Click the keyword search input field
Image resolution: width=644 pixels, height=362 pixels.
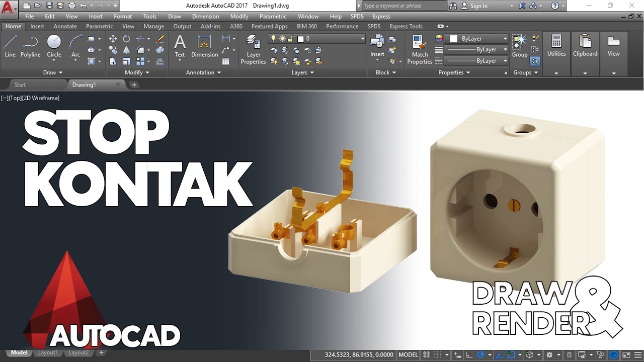tap(404, 6)
